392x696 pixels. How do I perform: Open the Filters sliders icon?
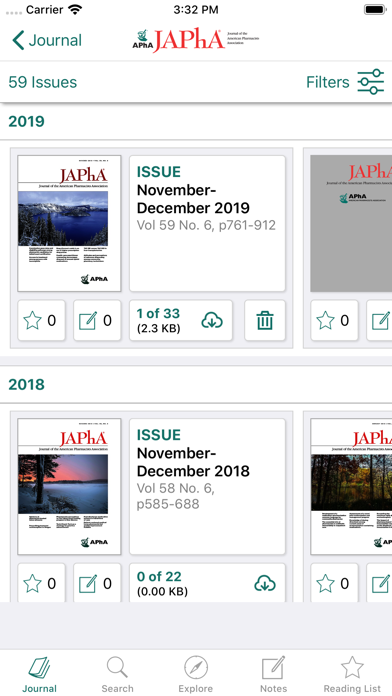coord(371,82)
